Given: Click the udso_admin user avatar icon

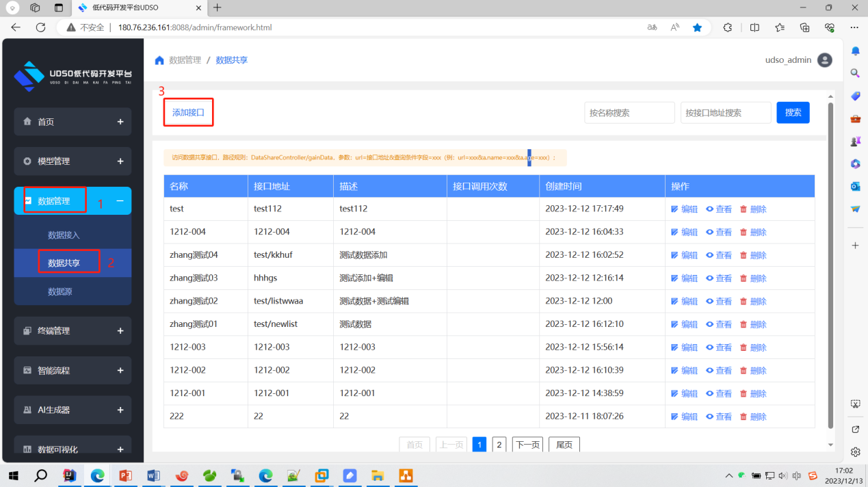Looking at the screenshot, I should pos(825,60).
